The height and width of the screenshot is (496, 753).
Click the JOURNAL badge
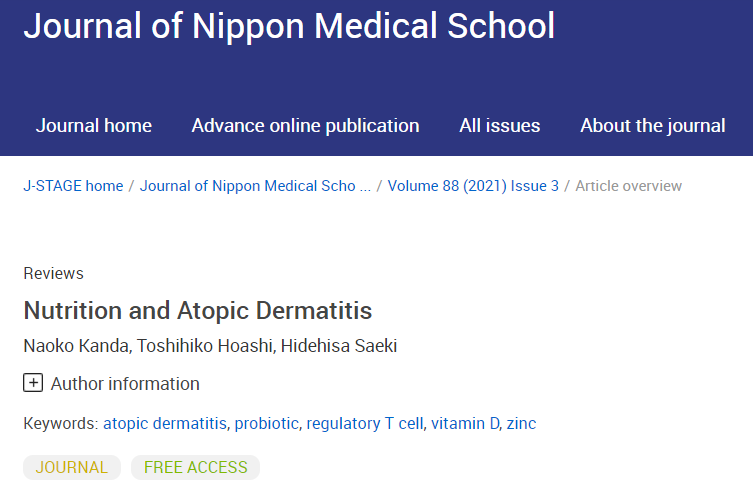pyautogui.click(x=72, y=467)
